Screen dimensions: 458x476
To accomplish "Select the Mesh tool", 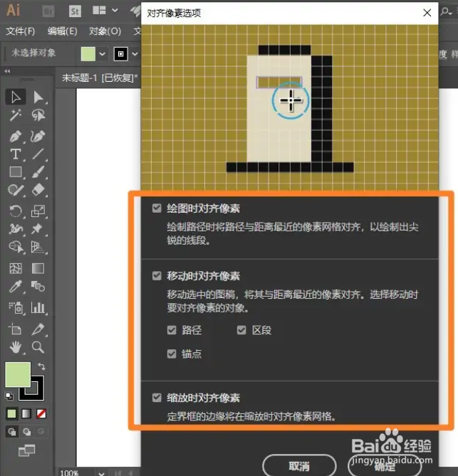I will click(x=16, y=268).
